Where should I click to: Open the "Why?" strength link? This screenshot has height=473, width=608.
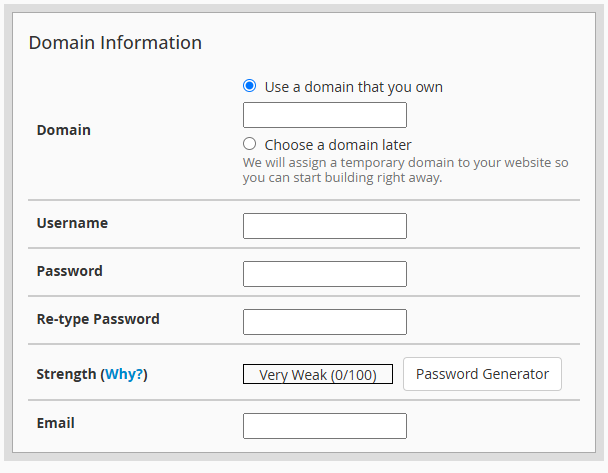(x=125, y=374)
